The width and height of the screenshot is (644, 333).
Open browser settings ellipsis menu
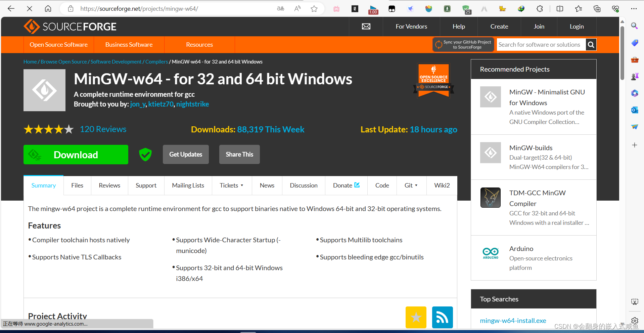634,9
